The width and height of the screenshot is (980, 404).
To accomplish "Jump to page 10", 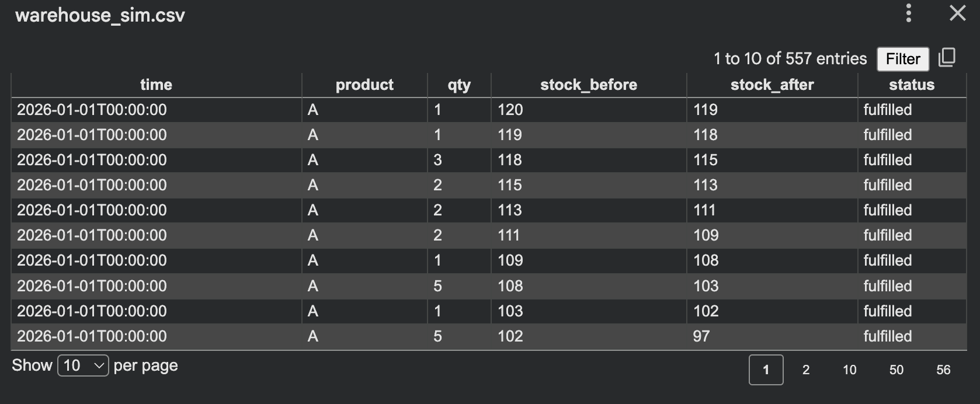I will tap(849, 370).
